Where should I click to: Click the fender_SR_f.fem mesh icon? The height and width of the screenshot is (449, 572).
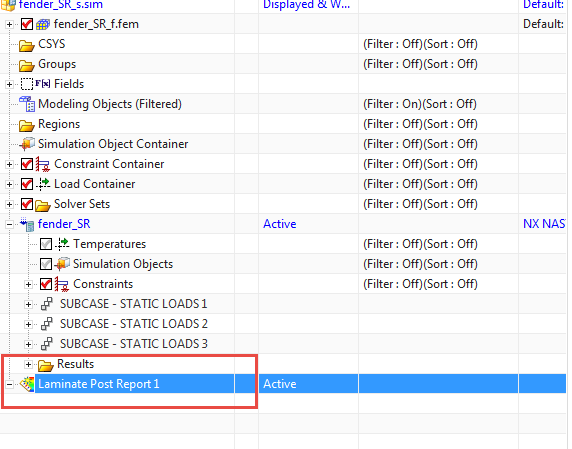(x=43, y=24)
